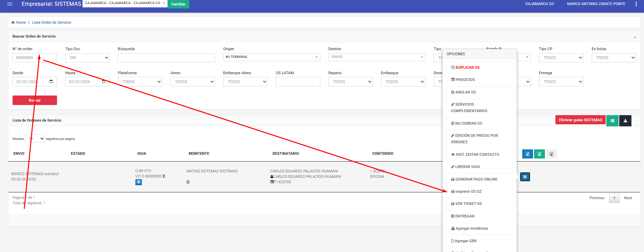Click the blue row options menu button
The height and width of the screenshot is (252, 644).
point(525,177)
